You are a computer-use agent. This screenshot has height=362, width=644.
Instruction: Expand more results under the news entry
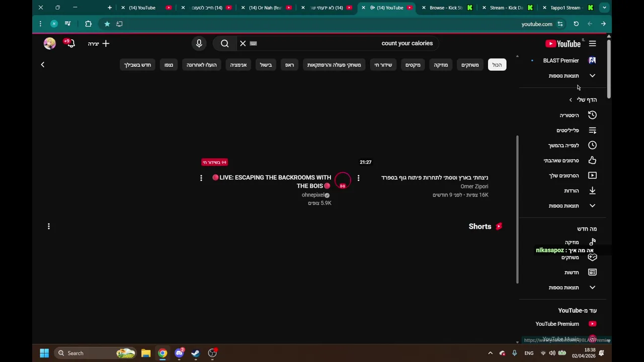tap(563, 288)
